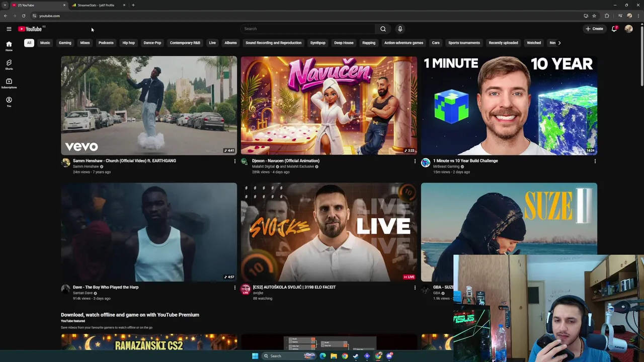Open the Djexon - Navucen (Official Animation) title
Viewport: 644px width, 362px height.
[286, 161]
